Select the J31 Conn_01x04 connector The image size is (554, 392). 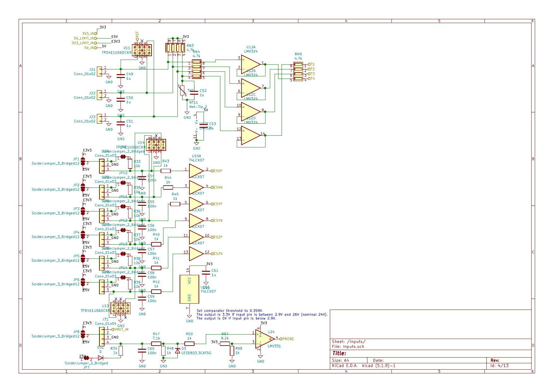click(102, 336)
